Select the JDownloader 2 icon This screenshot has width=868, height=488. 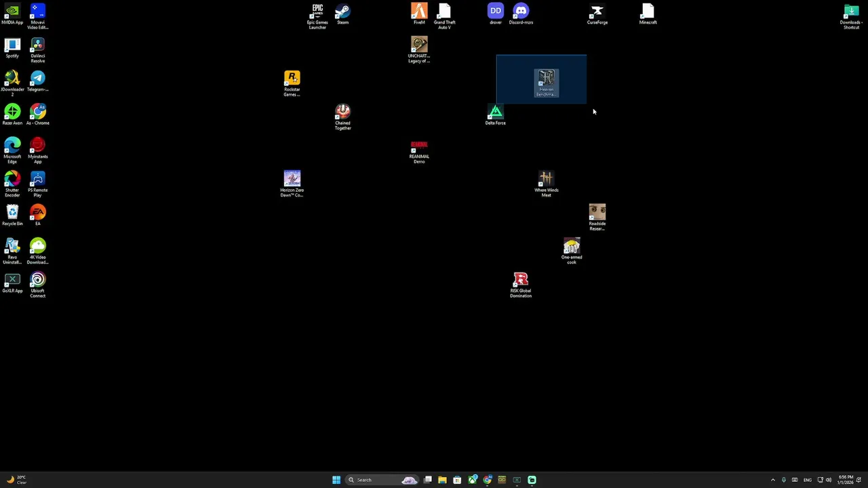(12, 84)
